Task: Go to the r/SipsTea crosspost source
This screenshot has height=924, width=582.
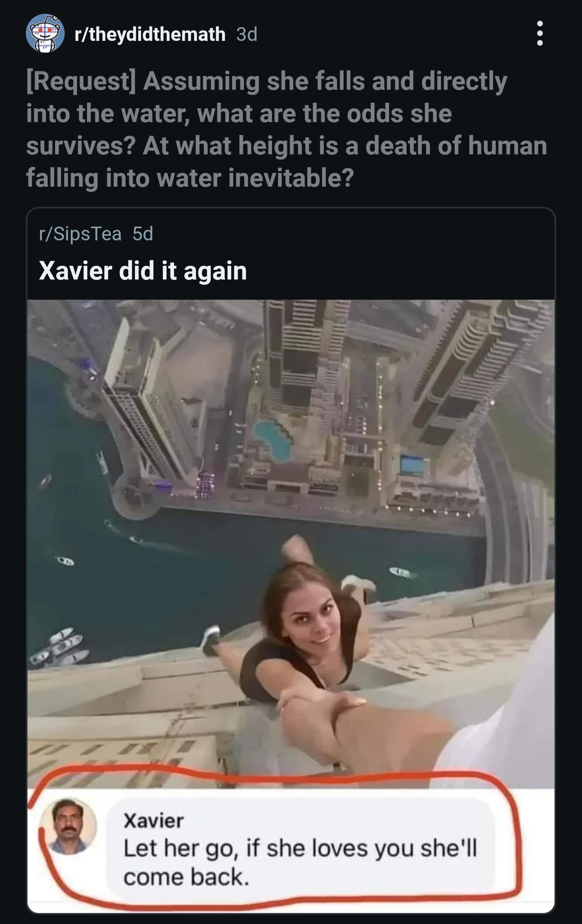Action: (80, 233)
